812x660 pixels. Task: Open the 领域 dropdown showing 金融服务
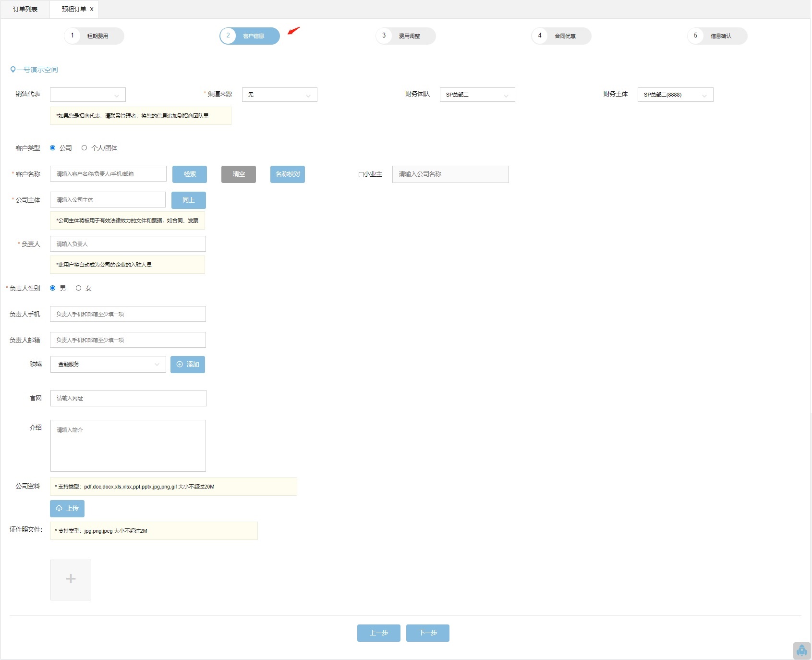point(108,365)
